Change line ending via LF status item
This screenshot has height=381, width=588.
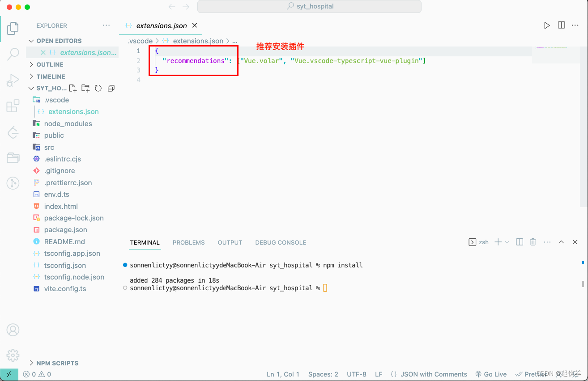[379, 374]
